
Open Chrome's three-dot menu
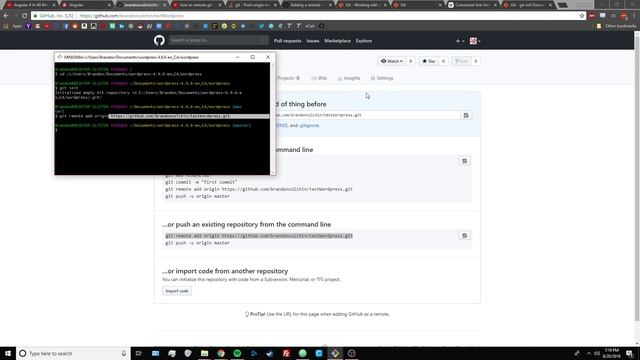(634, 16)
